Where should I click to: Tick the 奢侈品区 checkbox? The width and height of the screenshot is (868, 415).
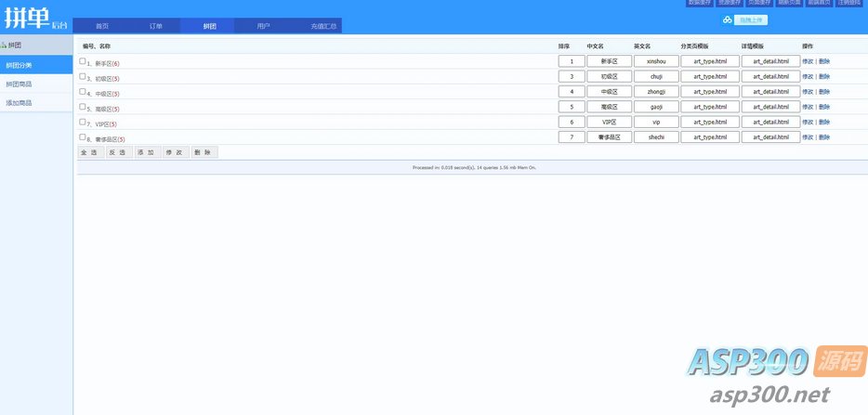[83, 137]
